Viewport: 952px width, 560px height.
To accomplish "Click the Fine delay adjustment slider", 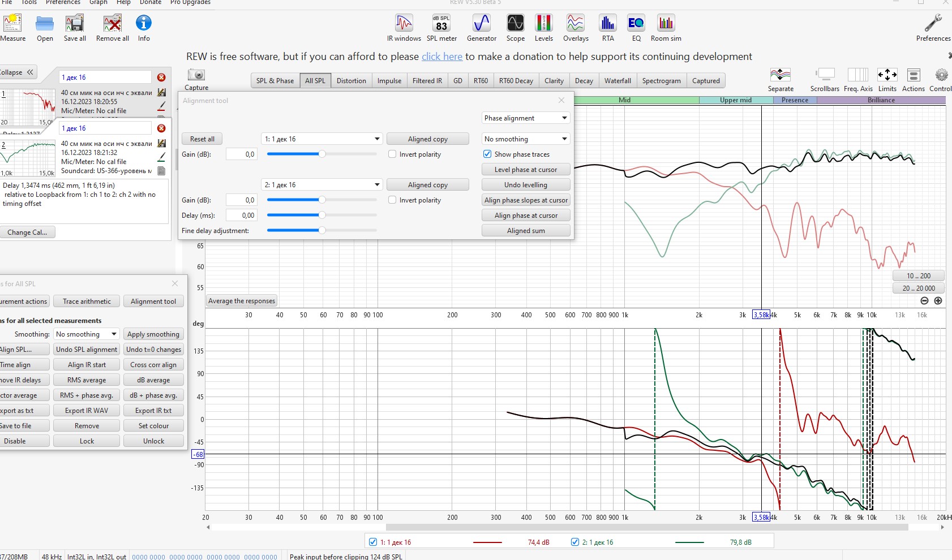I will (321, 230).
